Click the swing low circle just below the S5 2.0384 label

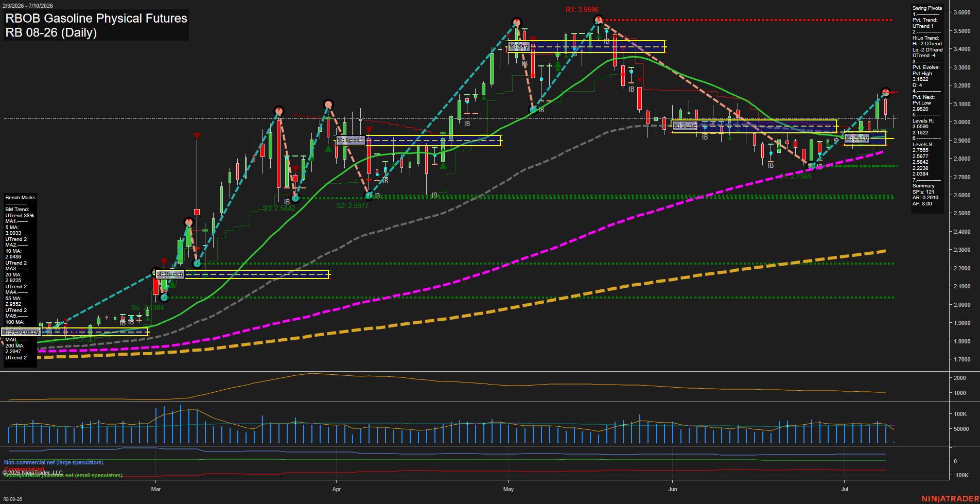click(164, 297)
